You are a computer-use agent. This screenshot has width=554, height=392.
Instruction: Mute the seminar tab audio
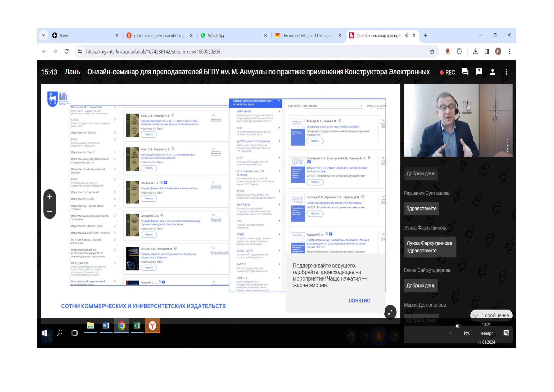(407, 36)
